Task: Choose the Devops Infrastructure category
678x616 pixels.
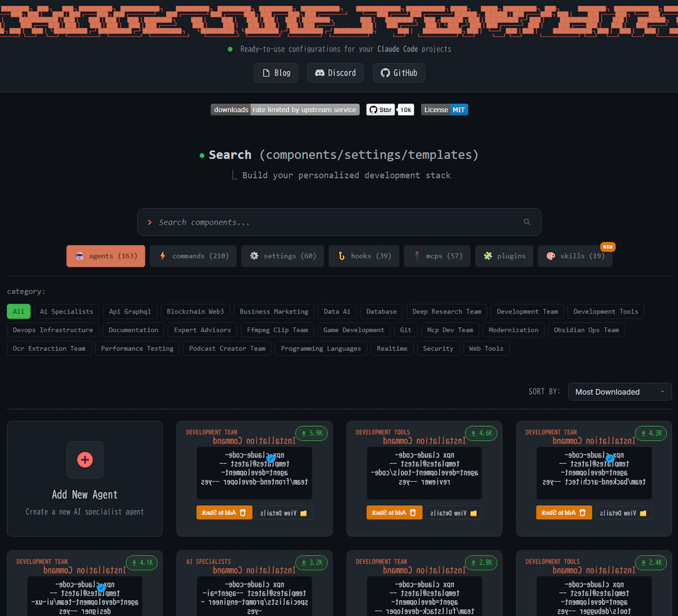Action: tap(53, 330)
